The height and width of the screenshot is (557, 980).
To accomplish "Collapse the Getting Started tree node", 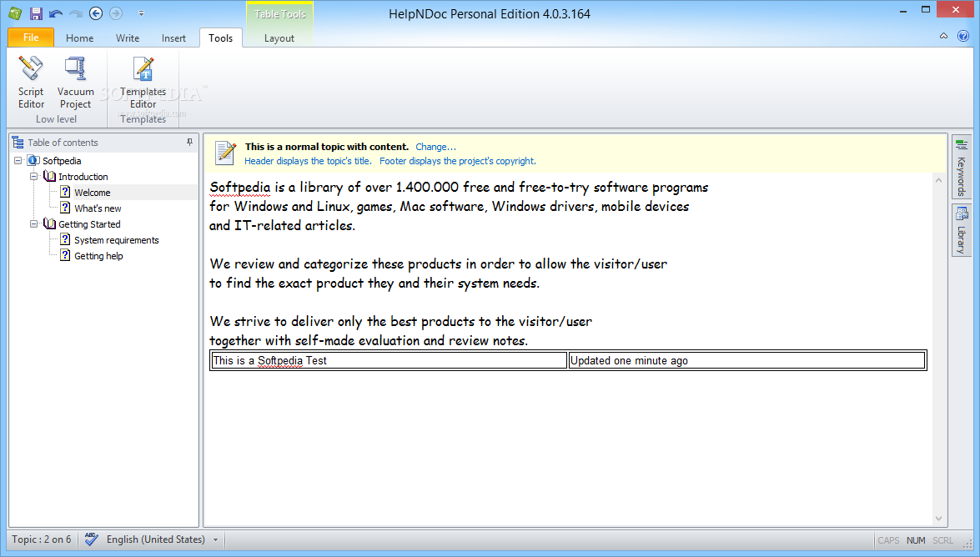I will pyautogui.click(x=34, y=223).
